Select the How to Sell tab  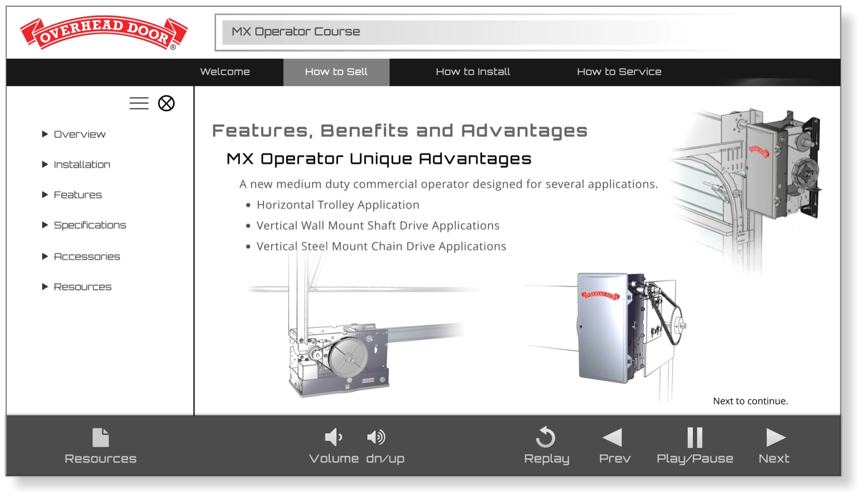[x=336, y=72]
